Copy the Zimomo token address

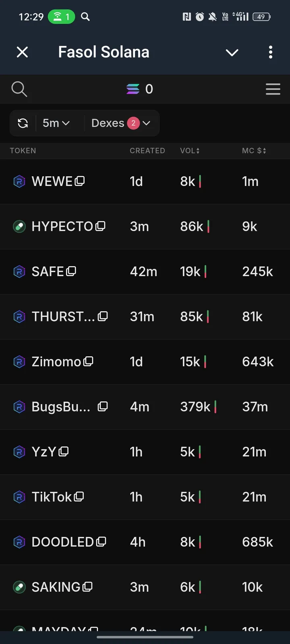click(89, 361)
